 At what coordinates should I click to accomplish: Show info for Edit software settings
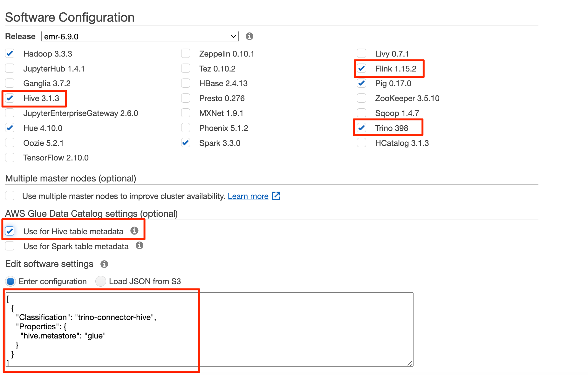point(104,264)
